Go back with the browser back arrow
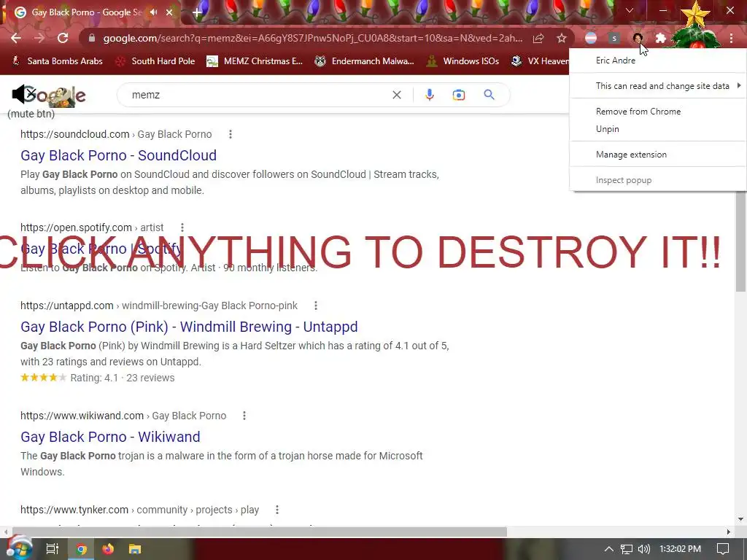 [16, 38]
